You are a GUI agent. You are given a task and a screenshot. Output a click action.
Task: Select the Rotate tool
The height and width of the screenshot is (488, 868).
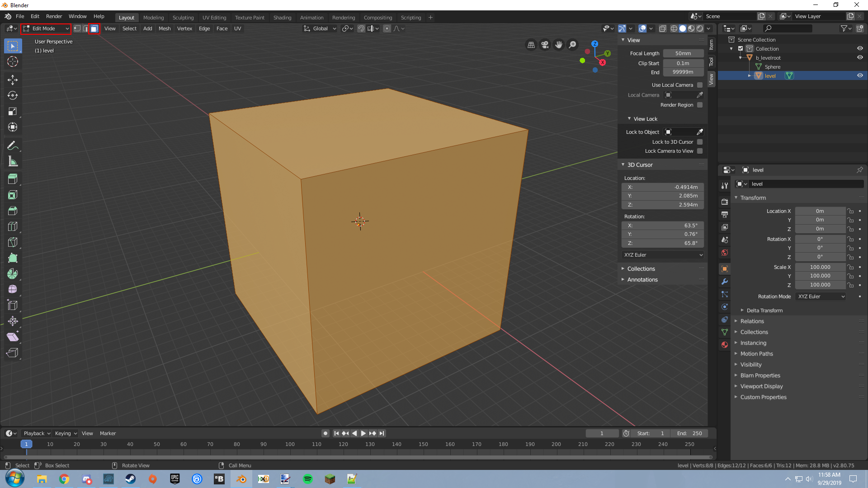pos(12,95)
